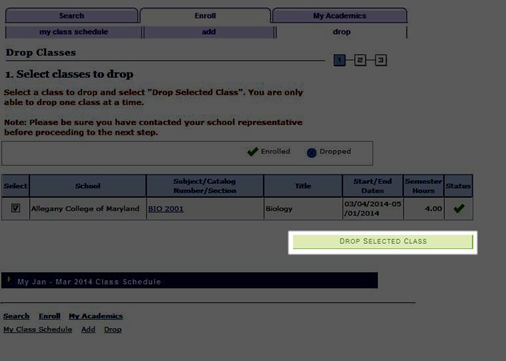Click the Allegany College of Maryland cell
Viewport: 506px width, 361px height.
coord(88,209)
